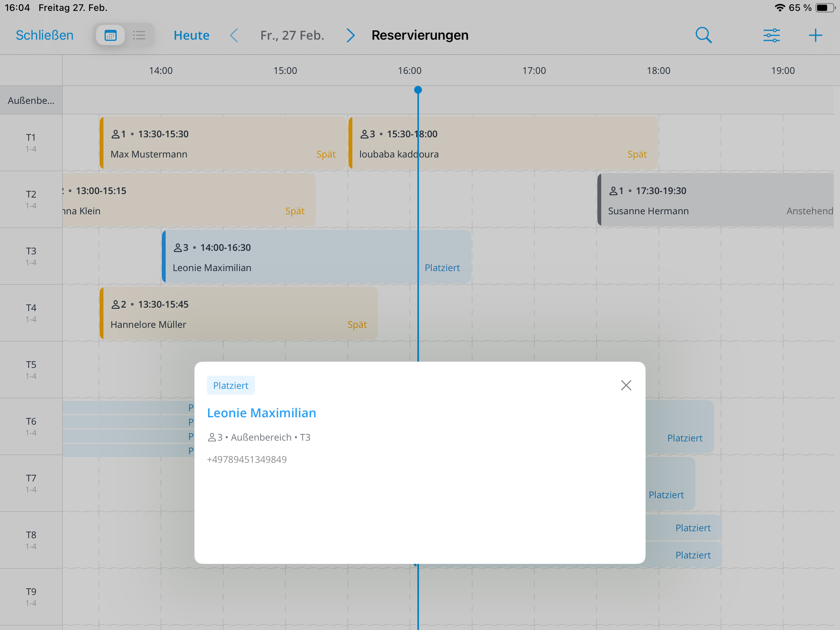The image size is (840, 630).
Task: Add new reservation with plus icon
Action: click(x=815, y=35)
